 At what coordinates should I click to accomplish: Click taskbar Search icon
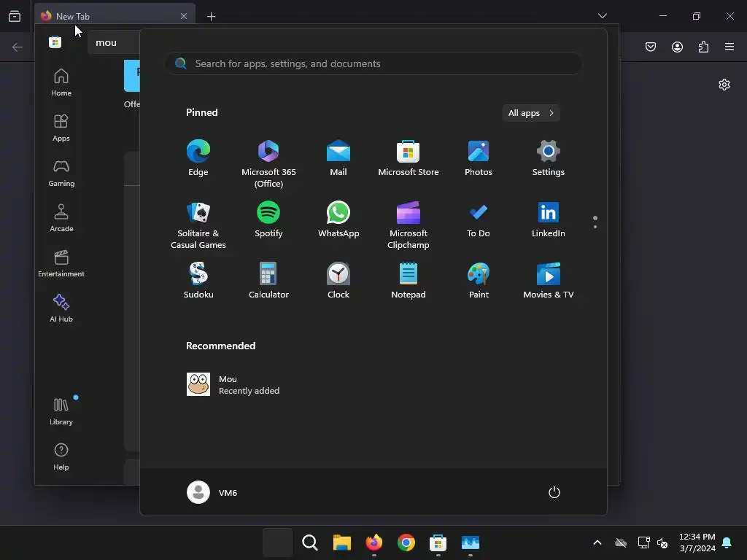(x=309, y=542)
